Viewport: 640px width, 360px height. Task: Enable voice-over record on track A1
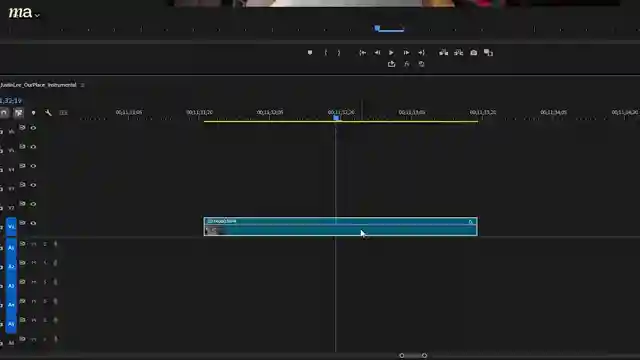point(55,244)
